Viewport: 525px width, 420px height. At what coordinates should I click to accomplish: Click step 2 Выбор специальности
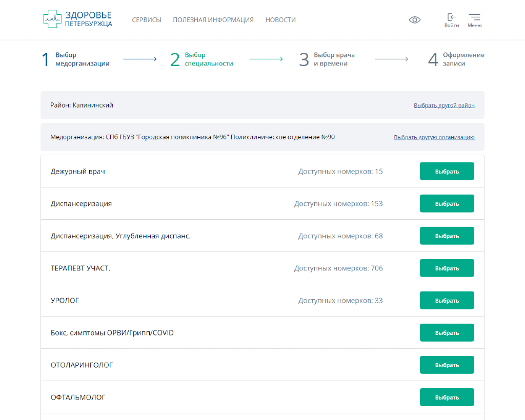click(x=201, y=59)
